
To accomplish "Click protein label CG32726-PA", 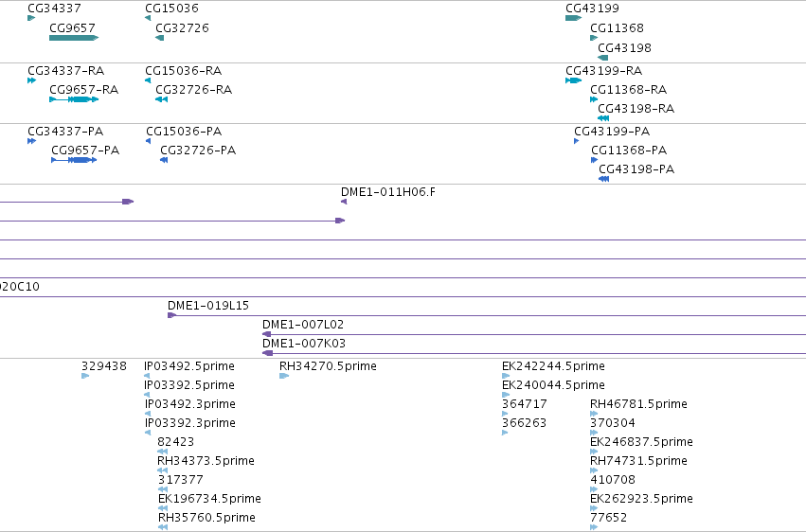I will pyautogui.click(x=198, y=151).
